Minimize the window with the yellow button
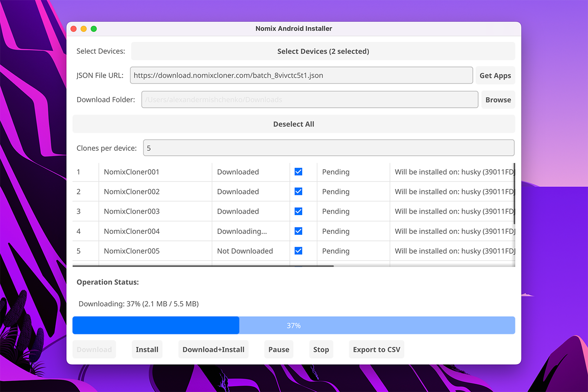Viewport: 588px width, 392px height. pyautogui.click(x=84, y=28)
